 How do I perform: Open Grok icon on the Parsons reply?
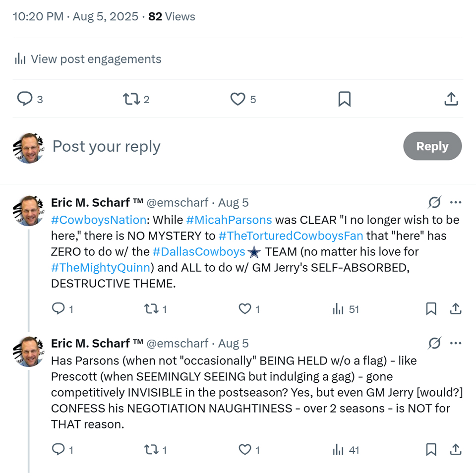[x=434, y=343]
